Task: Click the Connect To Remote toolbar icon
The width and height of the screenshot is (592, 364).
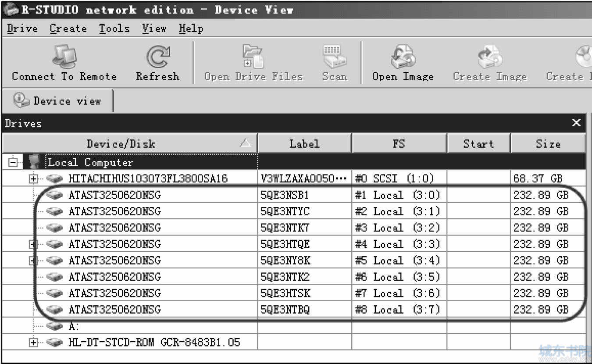Action: pyautogui.click(x=64, y=57)
